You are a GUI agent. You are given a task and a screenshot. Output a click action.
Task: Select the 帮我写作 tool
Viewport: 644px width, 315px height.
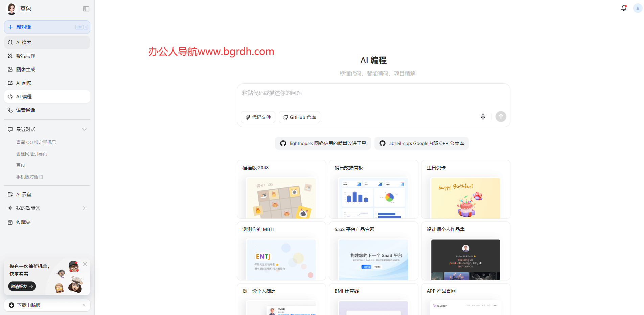click(25, 56)
